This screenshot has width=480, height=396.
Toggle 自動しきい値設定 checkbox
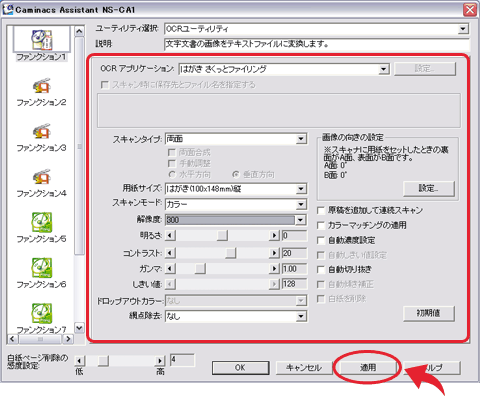321,255
